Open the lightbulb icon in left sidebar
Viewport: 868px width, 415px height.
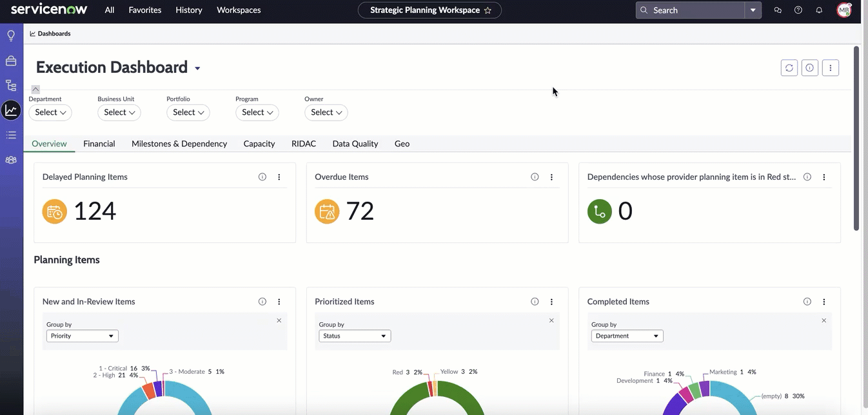11,35
